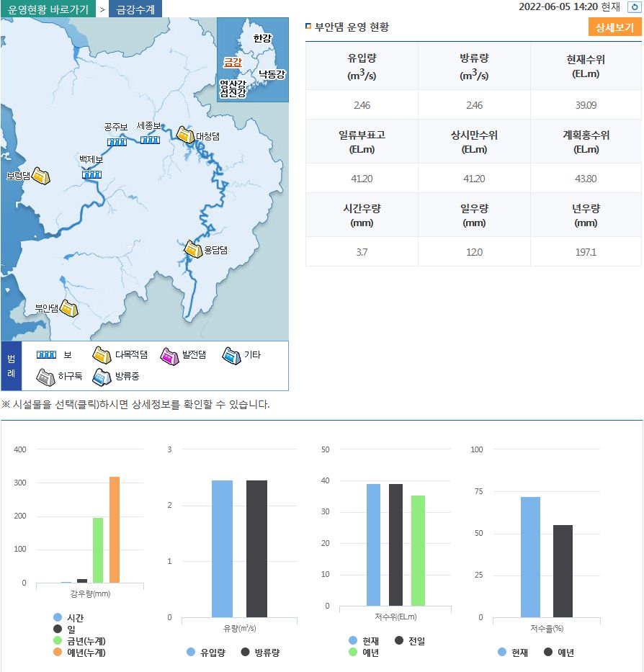Click the 3.7 hourly rainfall value

[x=362, y=252]
